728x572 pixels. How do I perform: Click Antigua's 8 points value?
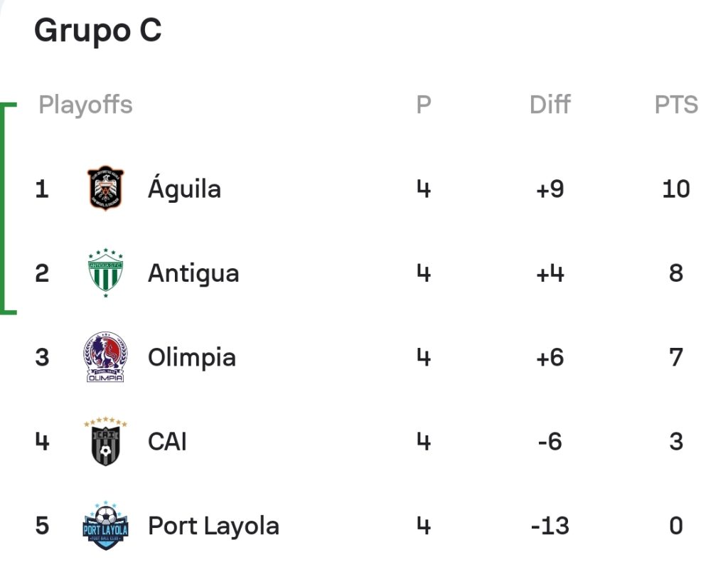(x=676, y=272)
